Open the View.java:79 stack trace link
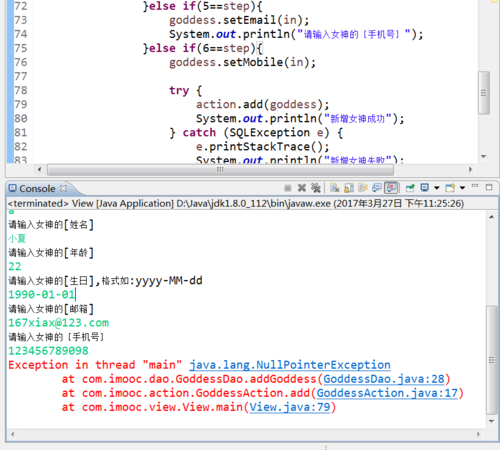 pos(290,407)
